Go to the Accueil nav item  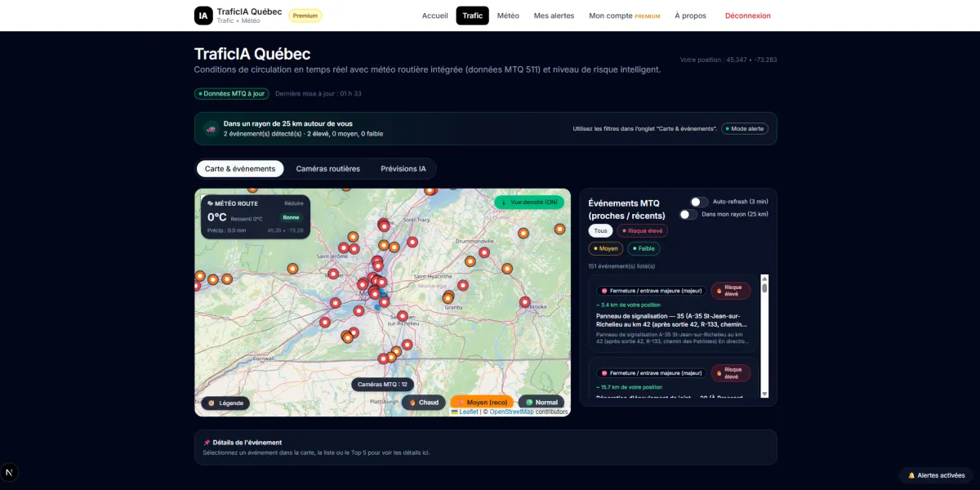pos(434,16)
